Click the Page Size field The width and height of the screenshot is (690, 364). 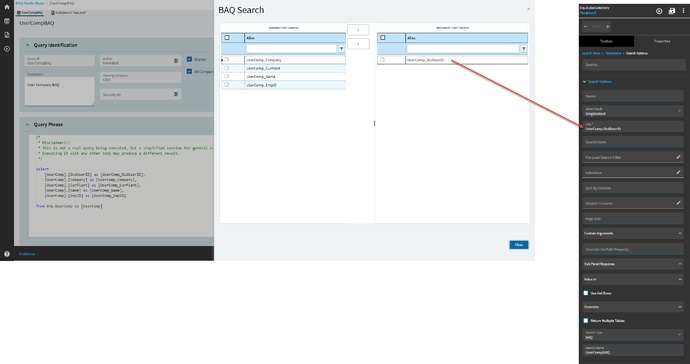pyautogui.click(x=633, y=218)
